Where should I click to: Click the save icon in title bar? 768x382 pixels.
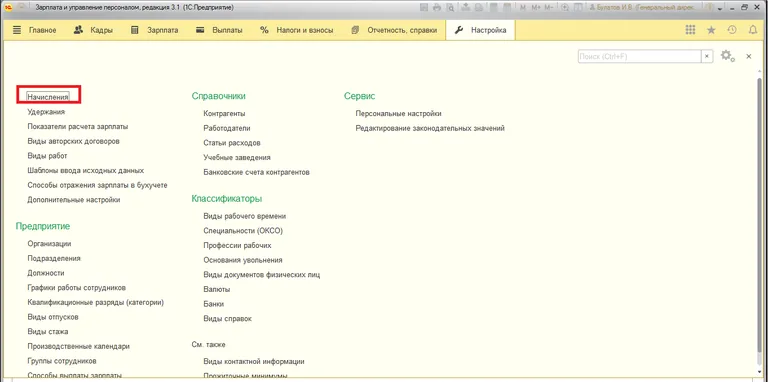(x=424, y=8)
